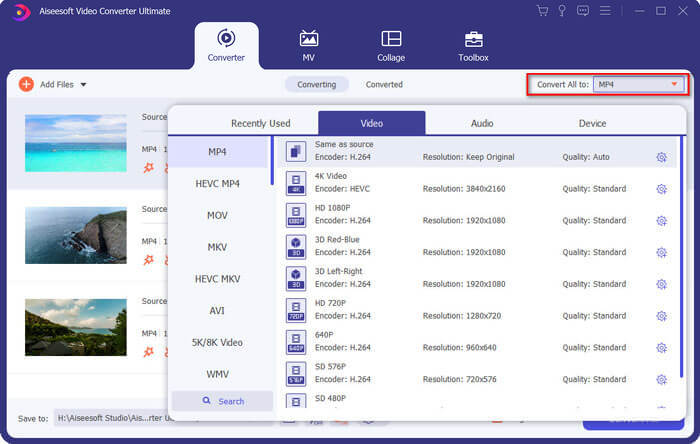Open settings gear for 640P
The width and height of the screenshot is (700, 444).
(661, 348)
